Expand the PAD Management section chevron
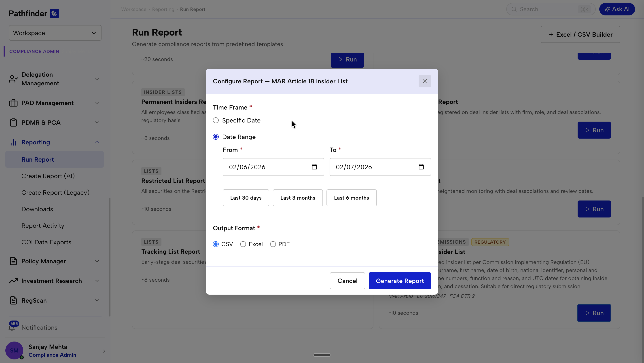 (97, 103)
